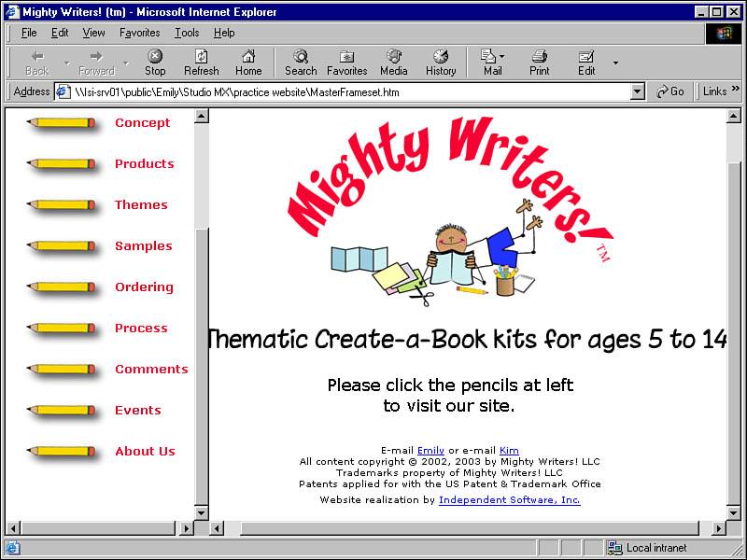Open the About Us navigation link
Viewport: 747px width, 560px height.
point(145,451)
